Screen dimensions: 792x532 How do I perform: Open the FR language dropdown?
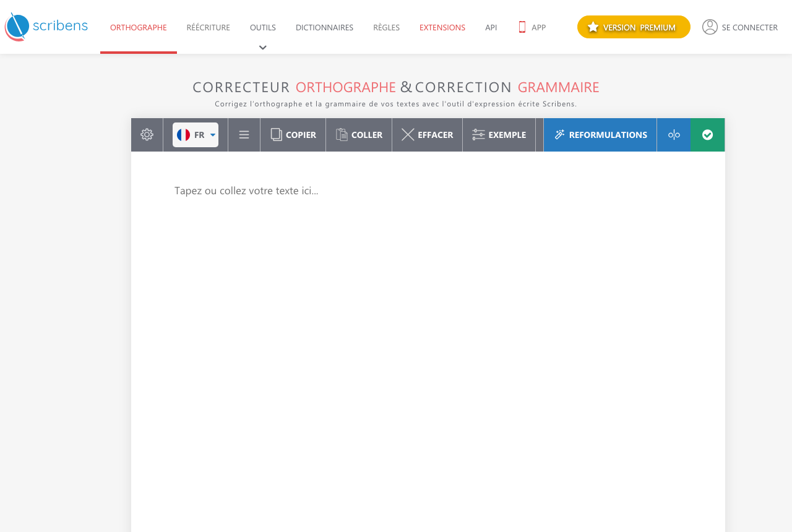(196, 135)
